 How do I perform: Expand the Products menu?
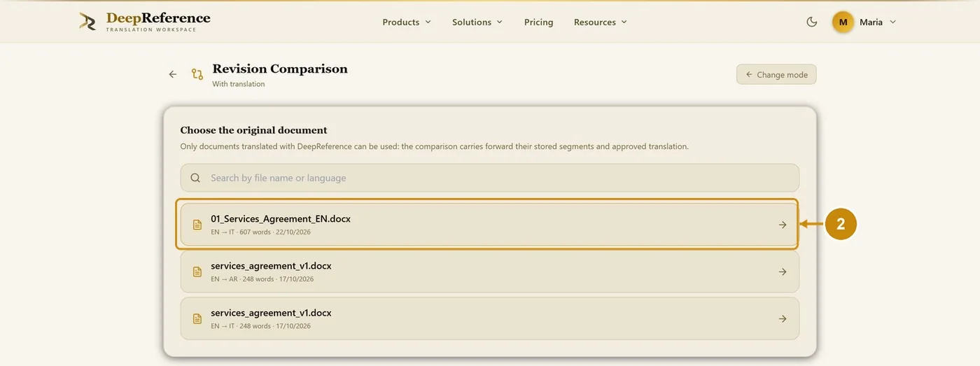pos(407,22)
